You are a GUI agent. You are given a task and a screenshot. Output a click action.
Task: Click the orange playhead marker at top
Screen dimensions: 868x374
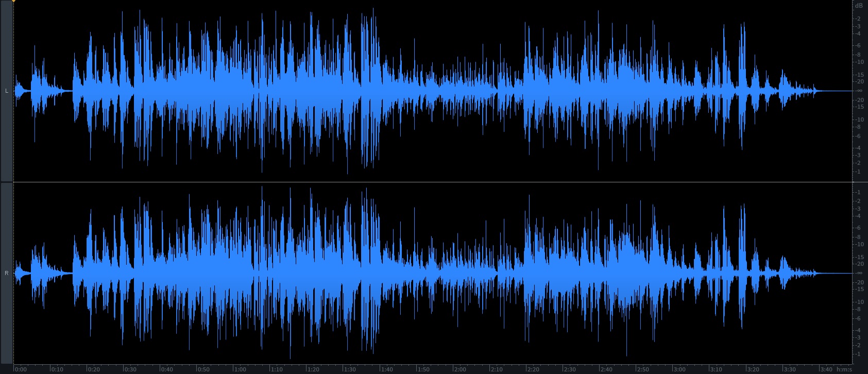tap(13, 2)
